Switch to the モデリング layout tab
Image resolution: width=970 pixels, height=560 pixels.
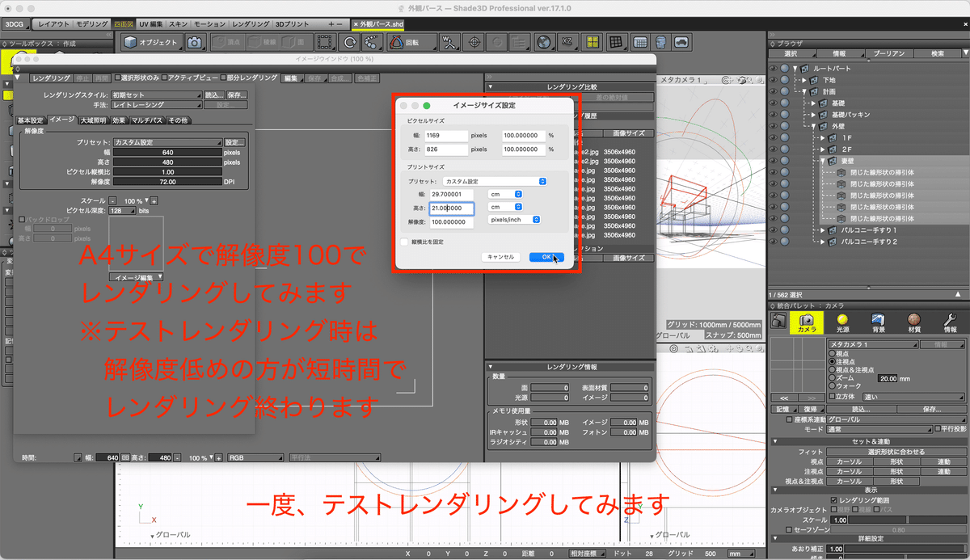coord(93,24)
